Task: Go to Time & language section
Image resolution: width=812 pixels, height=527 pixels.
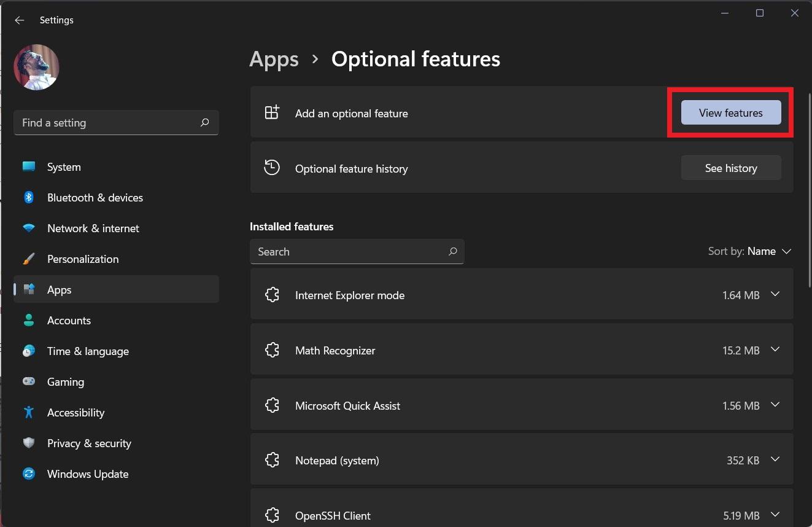Action: pos(88,351)
